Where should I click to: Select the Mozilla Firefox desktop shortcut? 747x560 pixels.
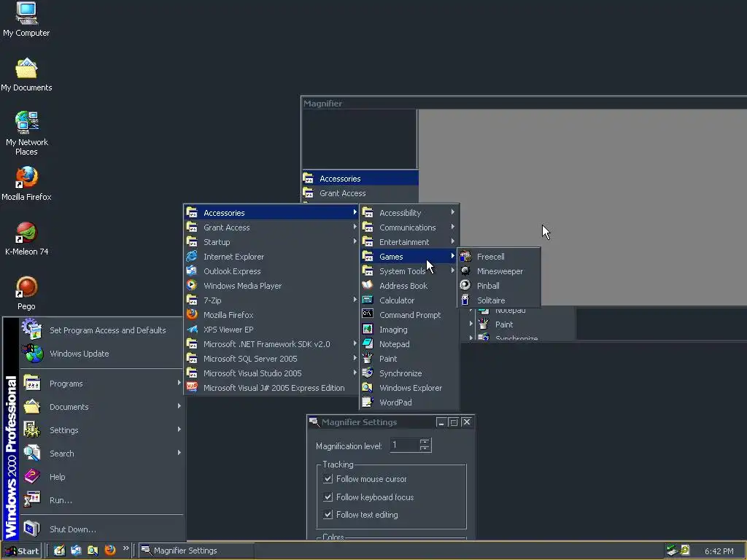coord(26,183)
